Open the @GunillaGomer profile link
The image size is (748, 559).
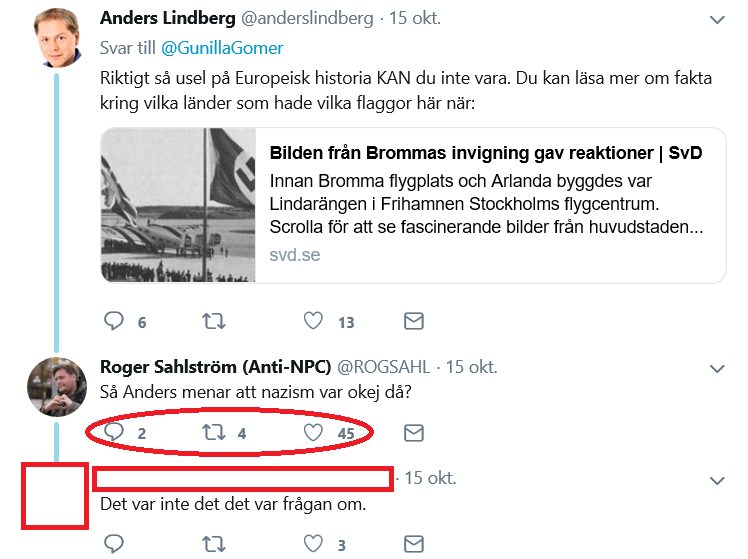click(221, 48)
